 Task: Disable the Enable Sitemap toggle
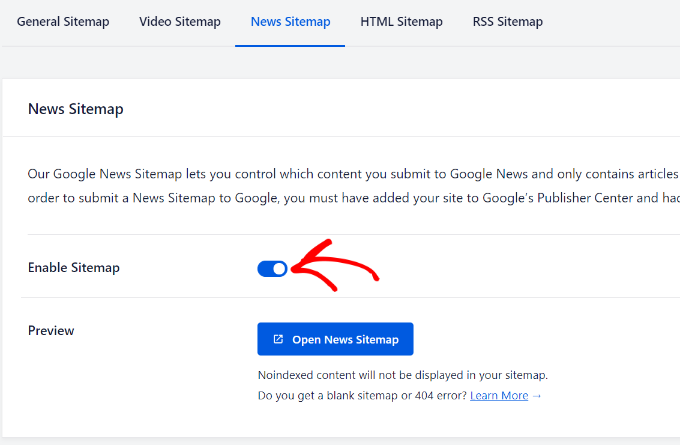(x=272, y=268)
